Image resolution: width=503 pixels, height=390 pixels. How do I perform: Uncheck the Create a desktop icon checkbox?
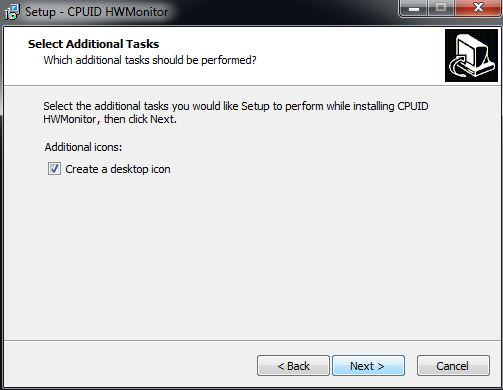[54, 169]
